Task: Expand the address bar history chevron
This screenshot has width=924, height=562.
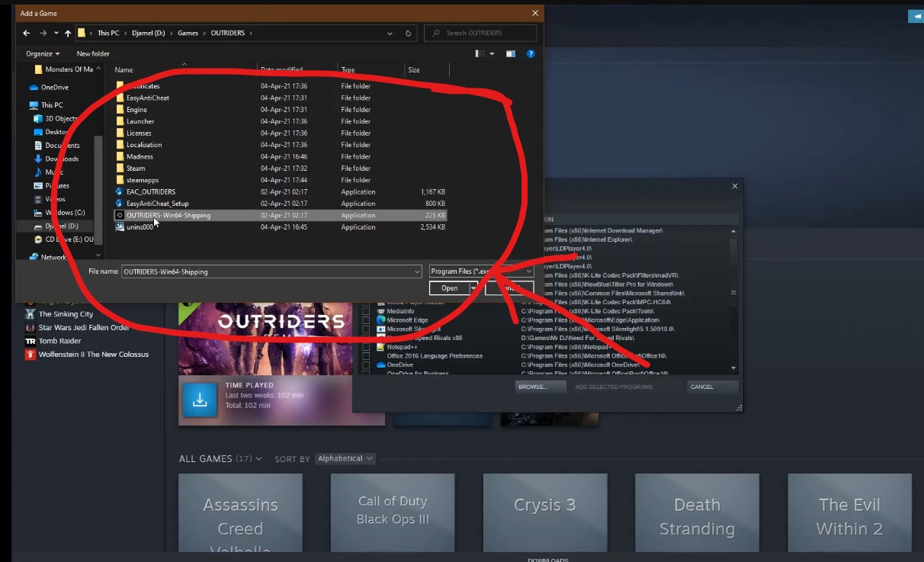Action: 390,34
